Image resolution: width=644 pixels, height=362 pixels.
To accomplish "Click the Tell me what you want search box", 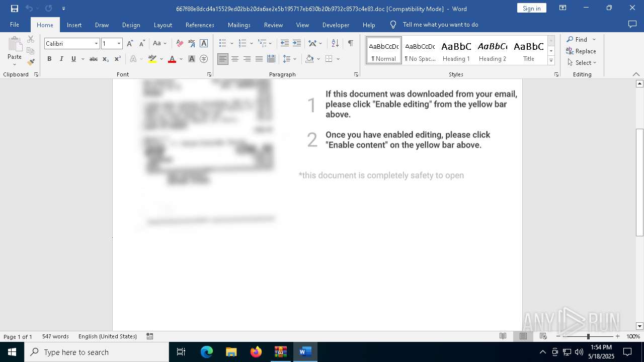I will click(x=440, y=25).
